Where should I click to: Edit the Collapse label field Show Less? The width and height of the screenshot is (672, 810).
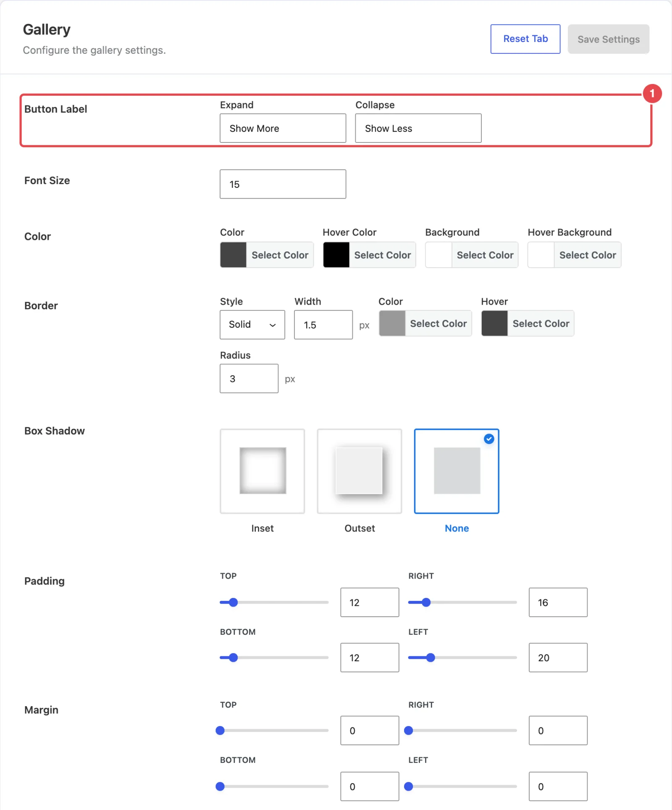point(418,128)
